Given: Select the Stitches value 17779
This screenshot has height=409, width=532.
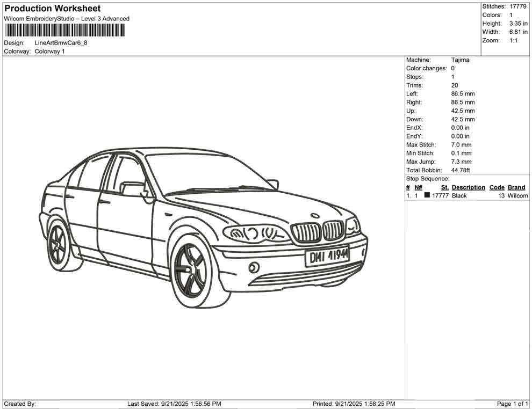Looking at the screenshot, I should tap(517, 6).
